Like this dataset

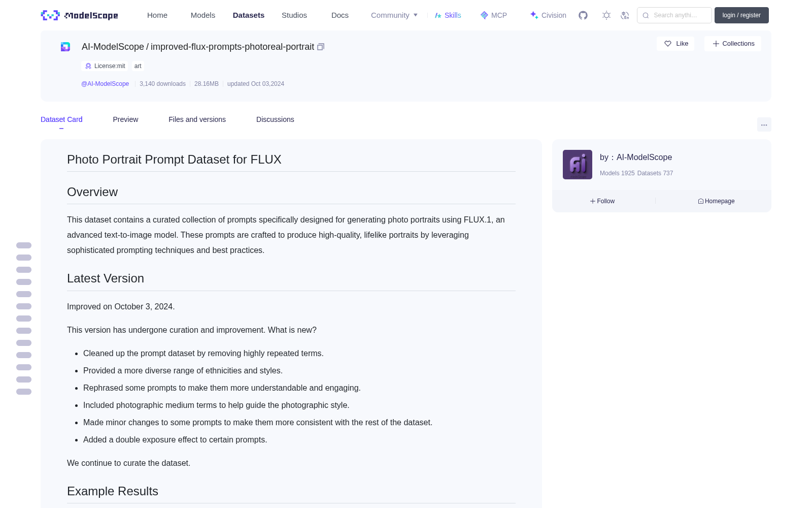point(675,44)
